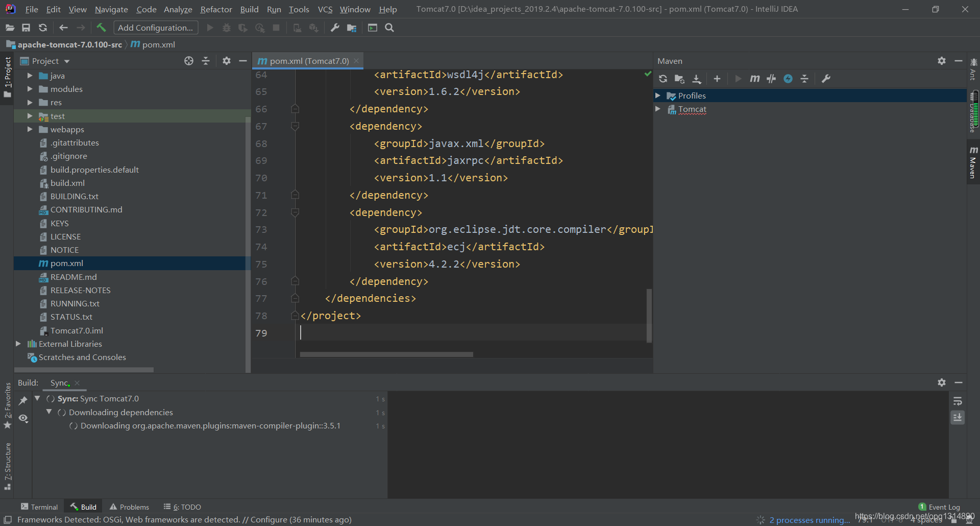Image resolution: width=980 pixels, height=526 pixels.
Task: Click the Locate/Scroll from Source target icon
Action: [x=189, y=61]
